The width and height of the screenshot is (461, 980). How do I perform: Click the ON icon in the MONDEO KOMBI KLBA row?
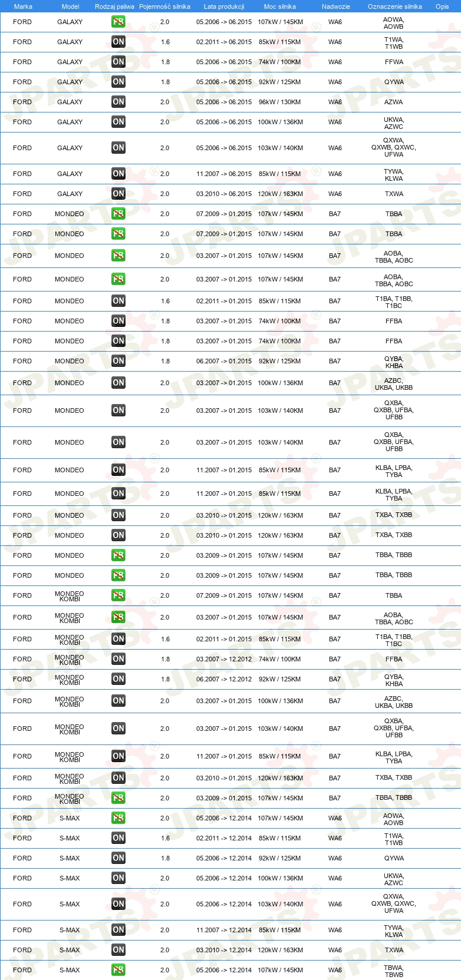pyautogui.click(x=118, y=756)
